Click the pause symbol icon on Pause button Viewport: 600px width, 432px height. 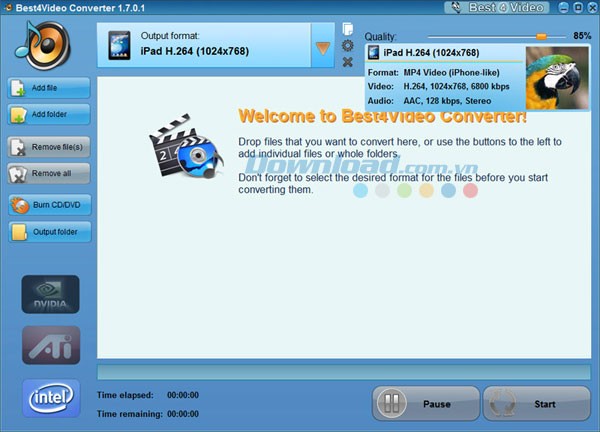click(x=391, y=403)
